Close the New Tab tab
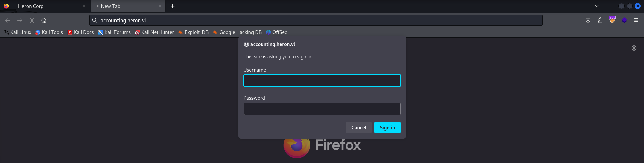The image size is (644, 163). 160,6
